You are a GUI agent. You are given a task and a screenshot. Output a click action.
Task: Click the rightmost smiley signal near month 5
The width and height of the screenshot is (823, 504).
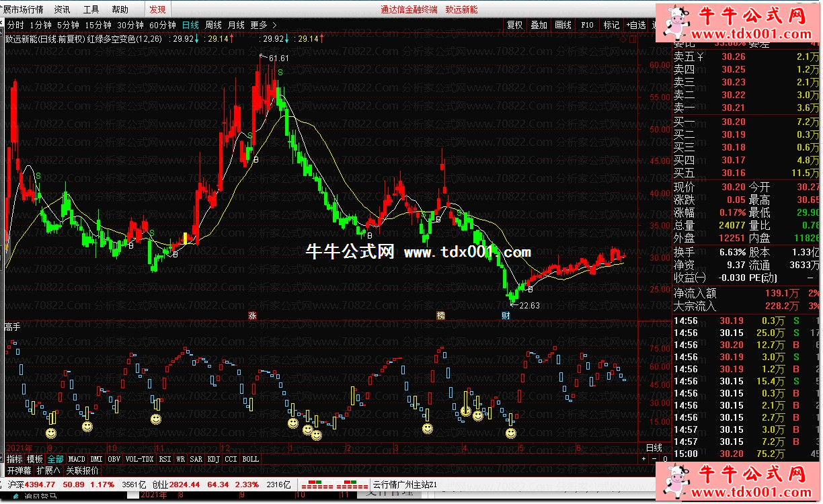(511, 433)
